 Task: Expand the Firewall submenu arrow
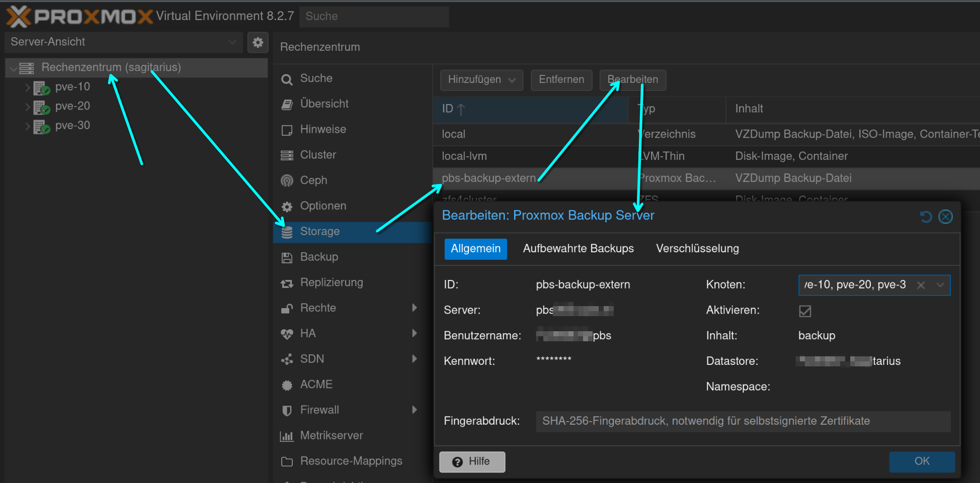click(x=415, y=410)
